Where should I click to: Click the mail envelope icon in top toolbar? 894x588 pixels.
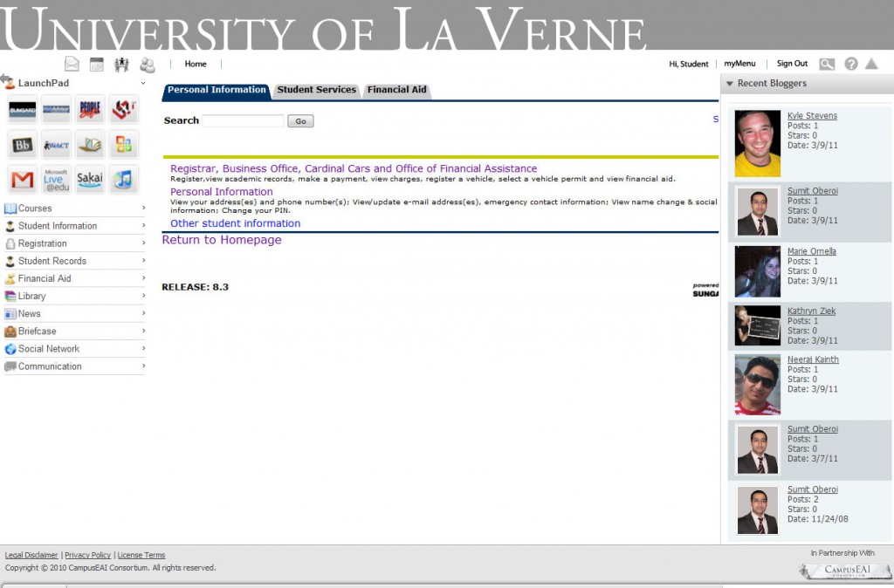pyautogui.click(x=72, y=64)
